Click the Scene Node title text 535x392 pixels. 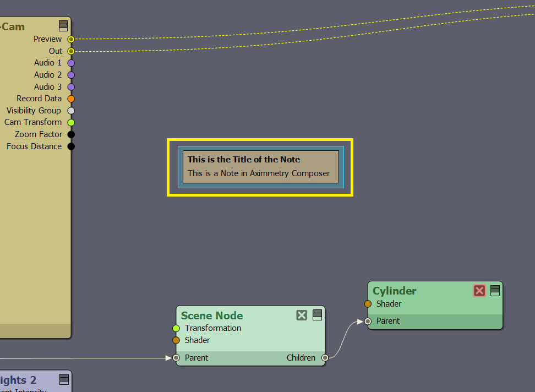(212, 315)
